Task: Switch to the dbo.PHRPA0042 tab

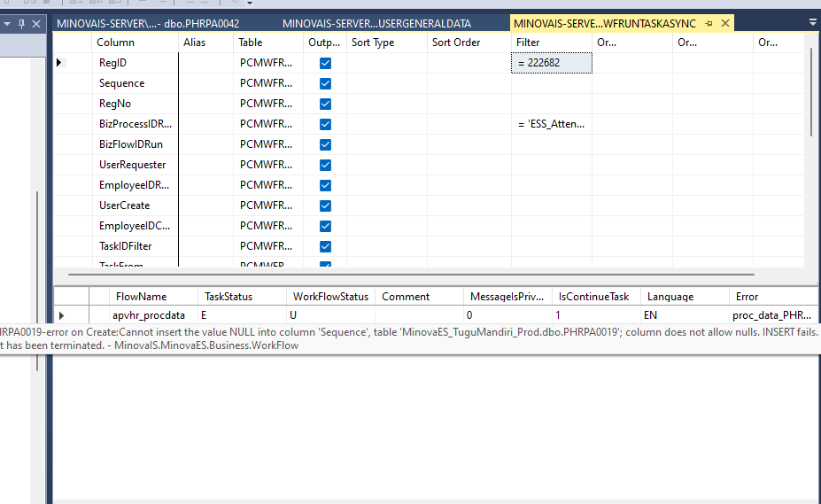Action: pos(148,23)
